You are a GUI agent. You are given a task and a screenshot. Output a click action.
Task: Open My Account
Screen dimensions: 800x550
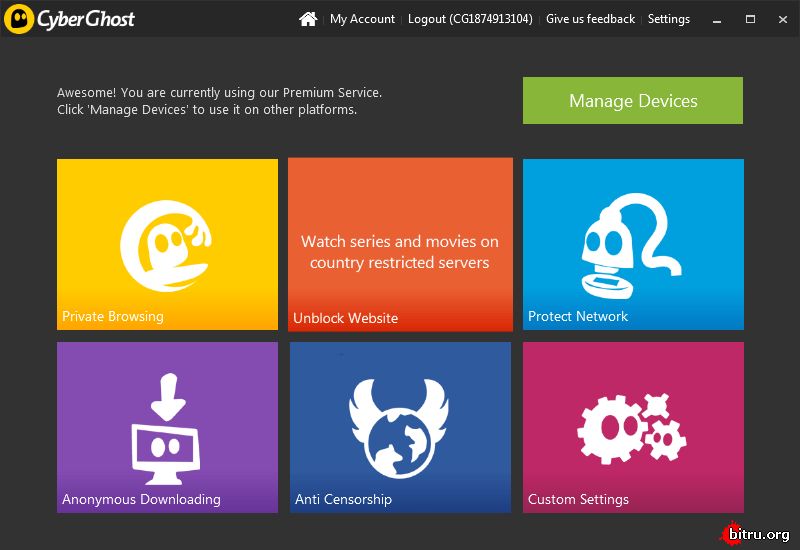[x=362, y=19]
